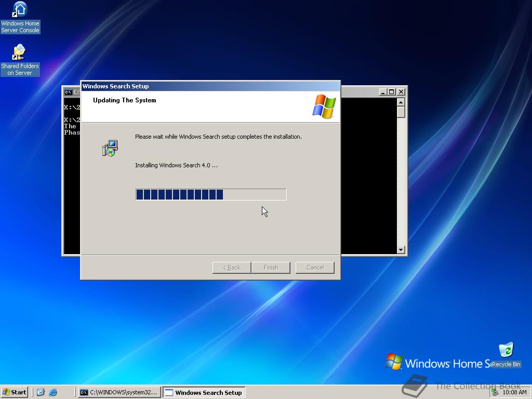Cancel the Windows Search installation
Screen dimensions: 532x399
tap(315, 268)
